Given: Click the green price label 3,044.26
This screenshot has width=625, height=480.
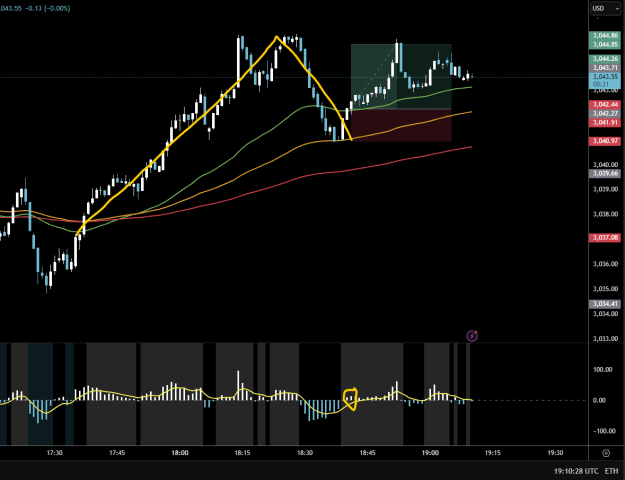Looking at the screenshot, I should (605, 59).
